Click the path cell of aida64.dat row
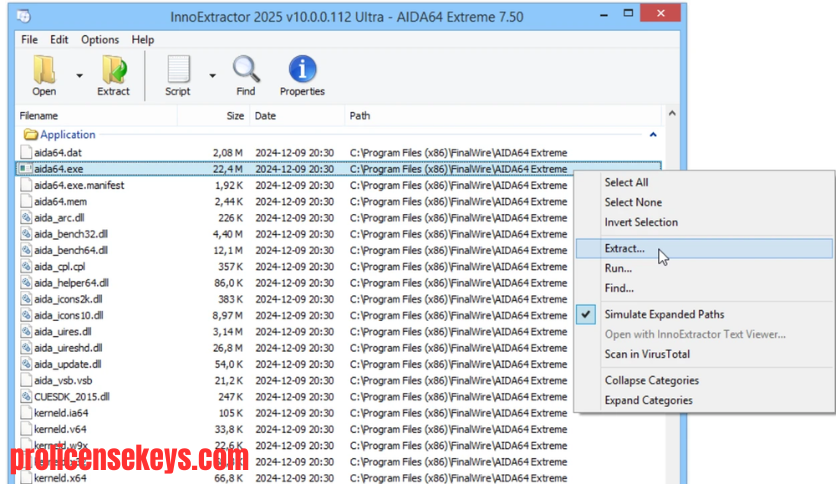The width and height of the screenshot is (836, 484). click(459, 152)
